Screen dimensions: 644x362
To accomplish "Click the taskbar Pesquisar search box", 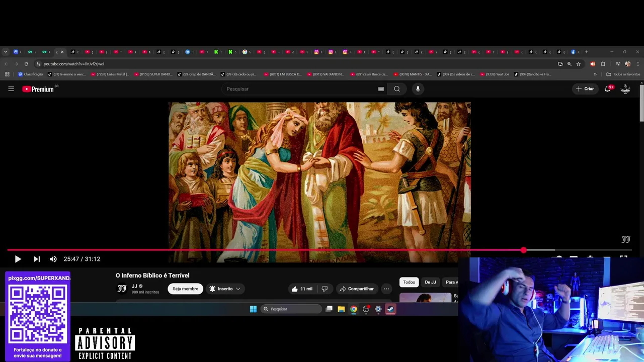I will coord(291,309).
